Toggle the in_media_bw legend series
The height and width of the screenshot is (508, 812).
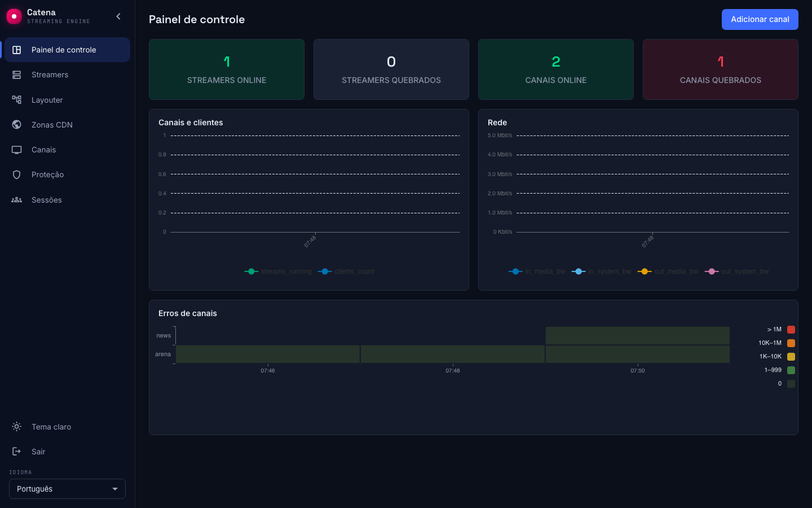(x=537, y=271)
